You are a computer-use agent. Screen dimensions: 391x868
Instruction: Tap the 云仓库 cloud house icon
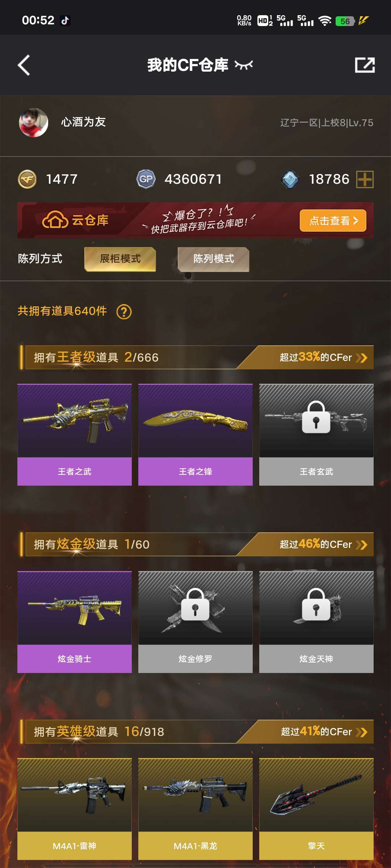click(55, 220)
